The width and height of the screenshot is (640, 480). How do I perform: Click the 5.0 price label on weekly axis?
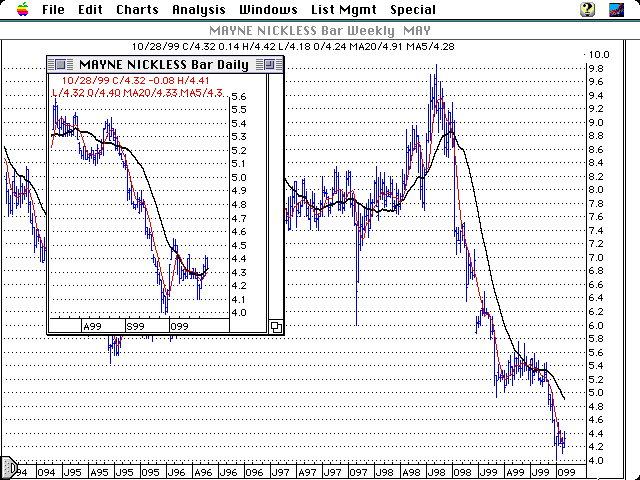tap(596, 393)
